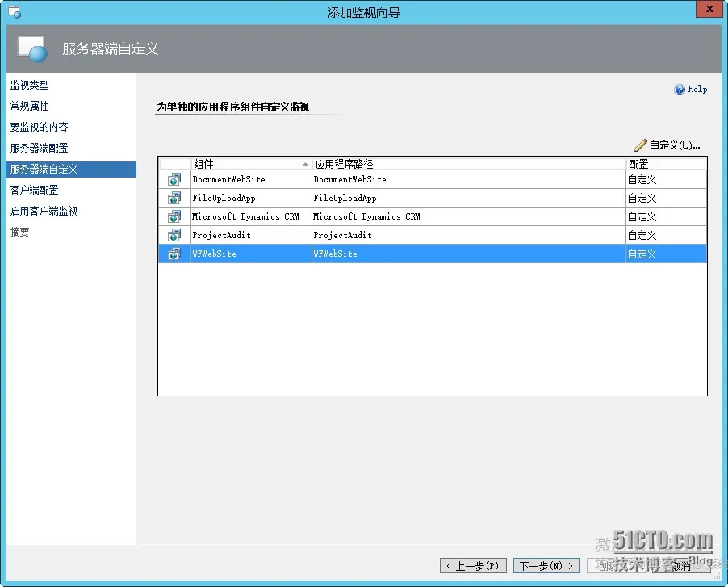Viewport: 728px width, 587px height.
Task: Click 自定义 config cell for FileUploadApp
Action: tap(666, 199)
